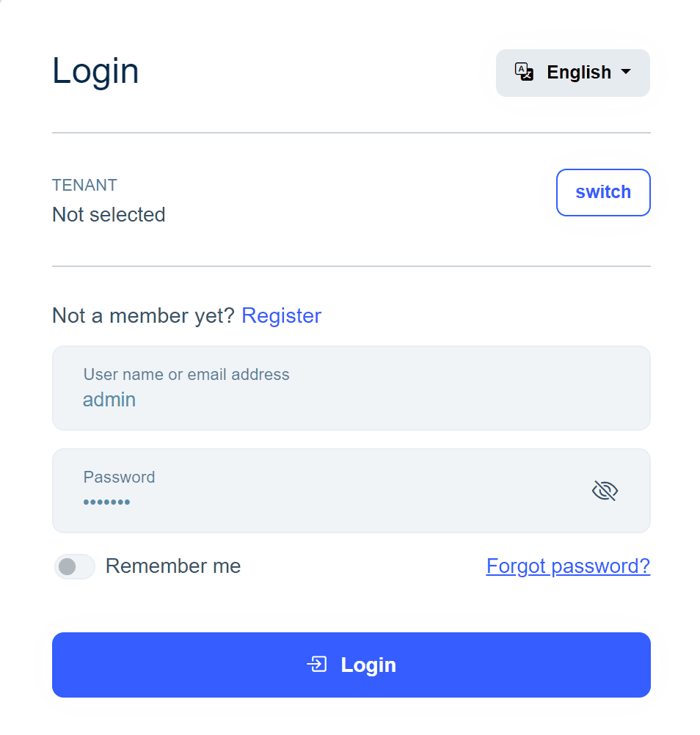This screenshot has height=735, width=700.
Task: Open the Register page
Action: pos(281,315)
